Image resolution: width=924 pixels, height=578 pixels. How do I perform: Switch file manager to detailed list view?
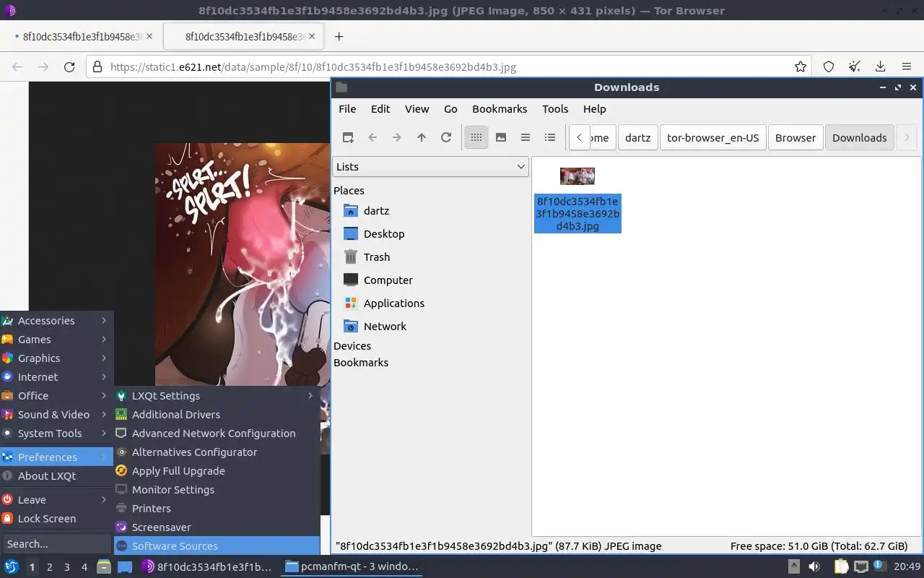click(550, 137)
